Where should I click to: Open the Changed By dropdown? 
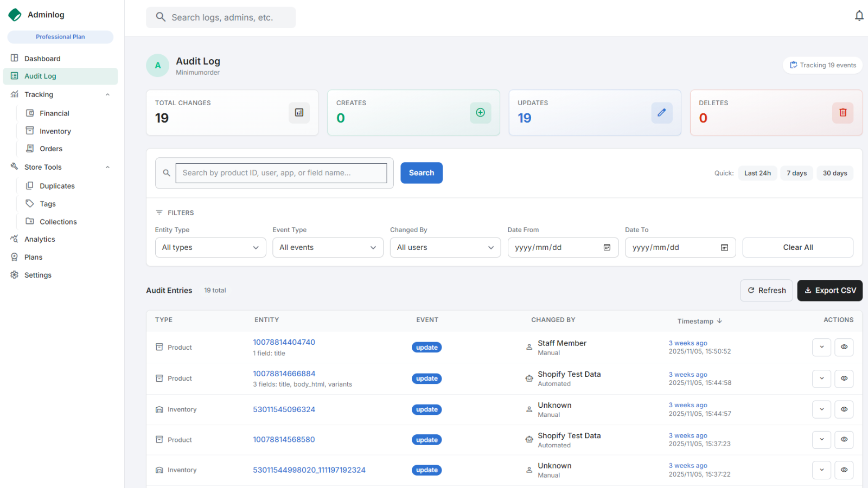445,247
